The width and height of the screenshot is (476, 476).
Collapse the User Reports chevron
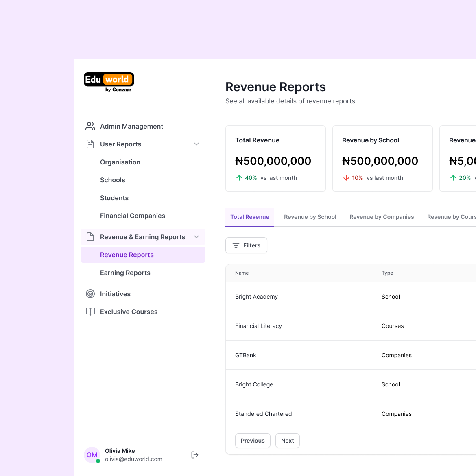197,144
